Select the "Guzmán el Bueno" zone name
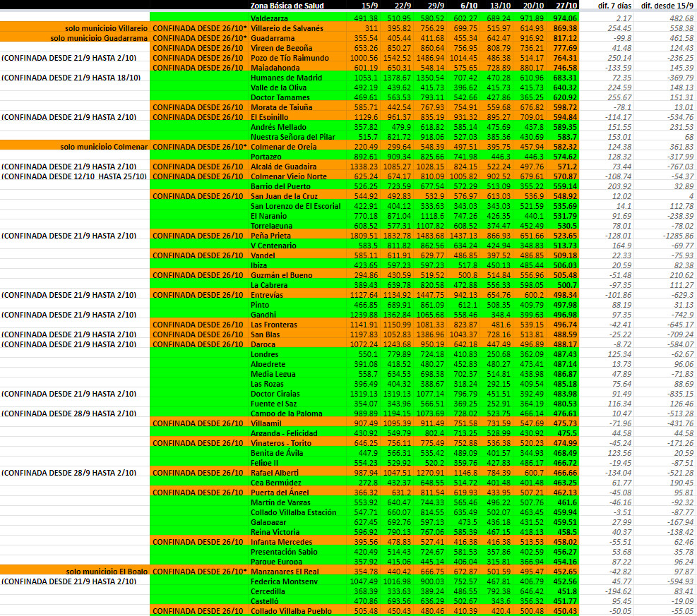Screen dimensions: 697x616 [x=281, y=275]
